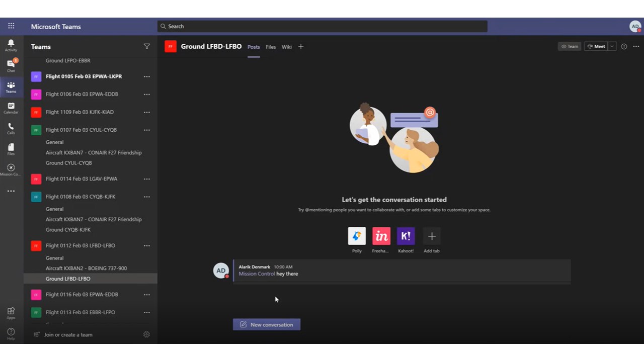Open the Calls phone icon
The height and width of the screenshot is (362, 644).
tap(11, 129)
